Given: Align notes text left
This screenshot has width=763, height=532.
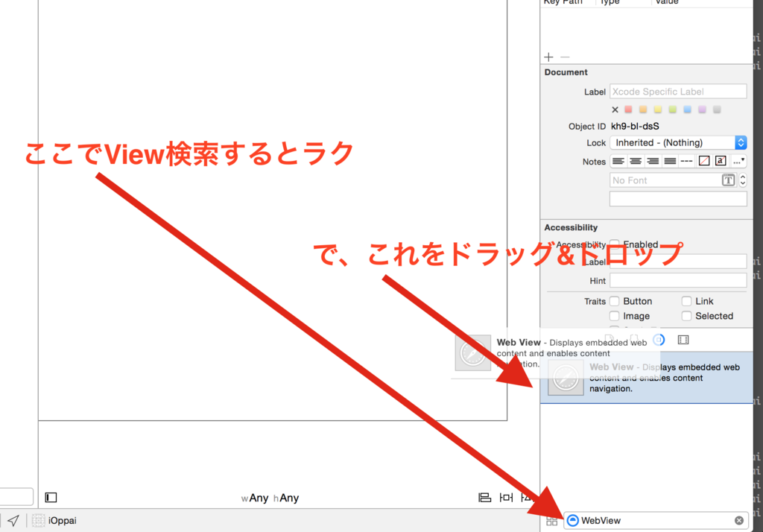Looking at the screenshot, I should click(x=618, y=161).
